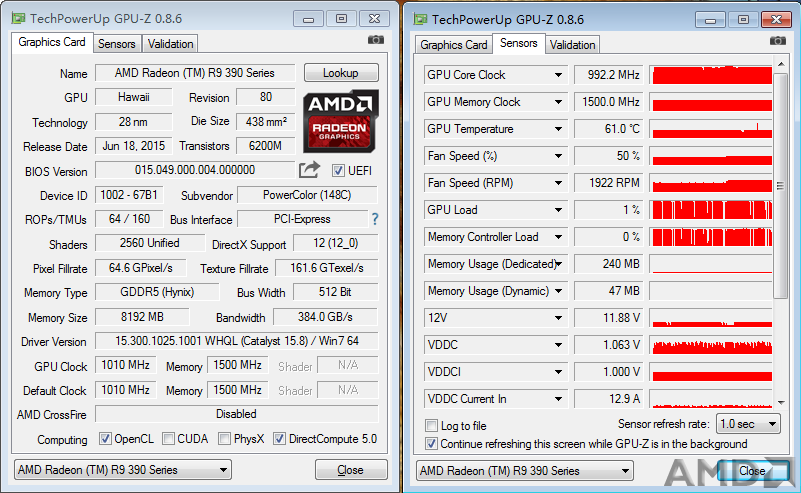Select Sensors tab in right window
The height and width of the screenshot is (493, 801).
519,43
